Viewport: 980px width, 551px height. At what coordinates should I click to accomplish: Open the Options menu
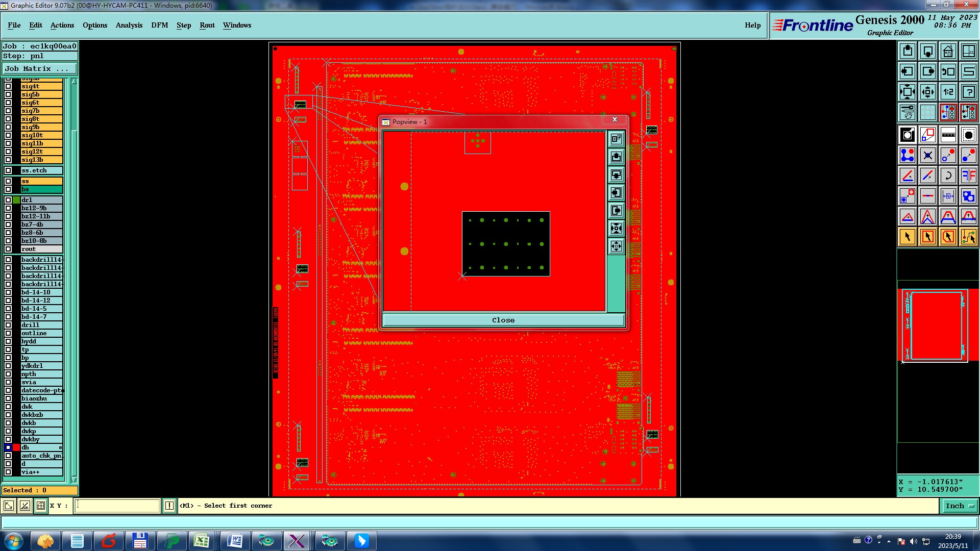click(95, 25)
